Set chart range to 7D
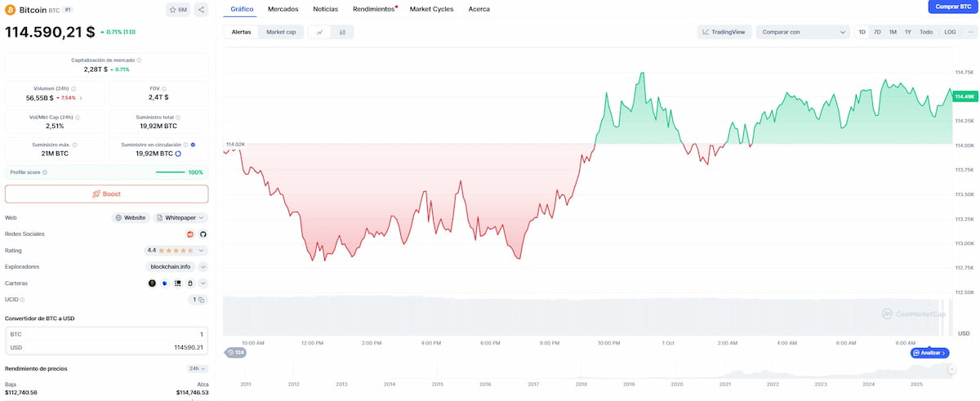The height and width of the screenshot is (401, 980). click(x=877, y=33)
